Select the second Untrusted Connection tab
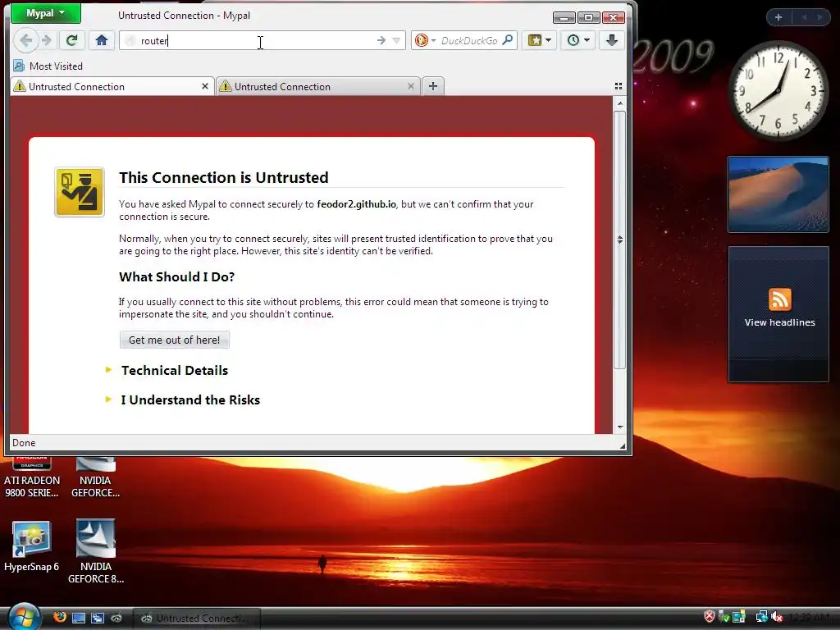The width and height of the screenshot is (840, 630). point(316,87)
